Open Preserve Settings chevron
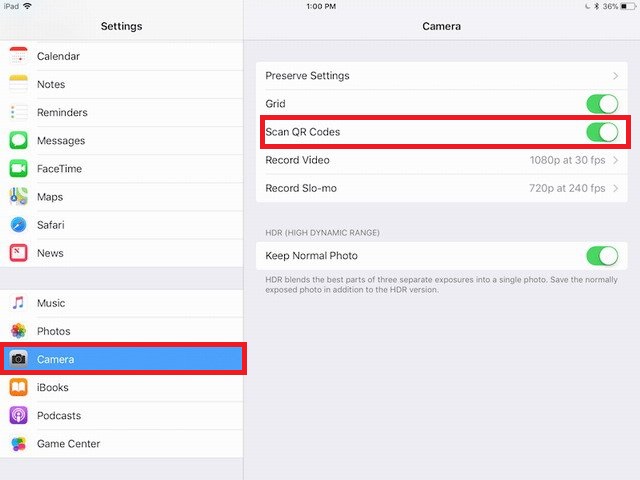The image size is (640, 480). pyautogui.click(x=615, y=76)
